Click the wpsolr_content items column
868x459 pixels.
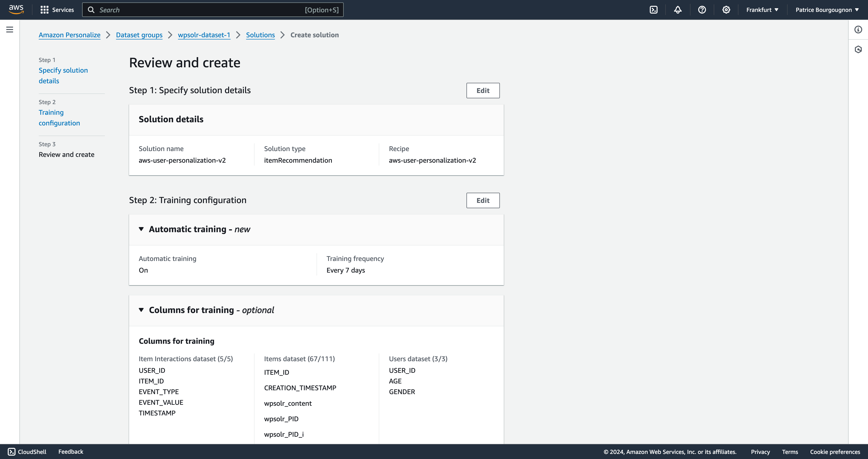tap(288, 403)
